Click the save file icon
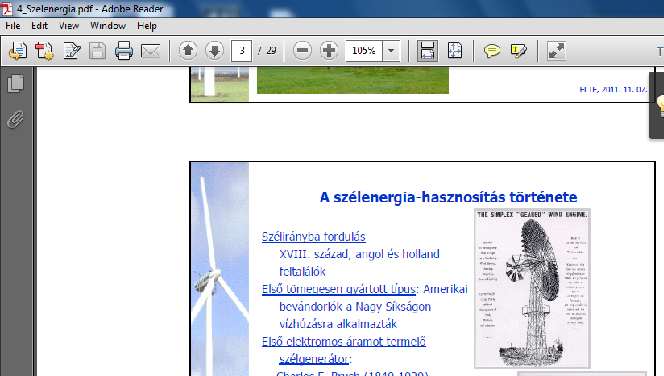 click(97, 51)
